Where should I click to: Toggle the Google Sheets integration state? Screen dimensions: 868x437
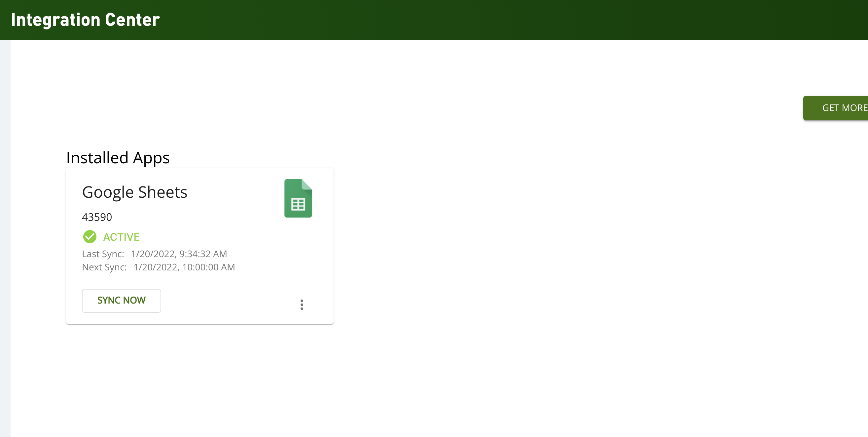point(89,237)
